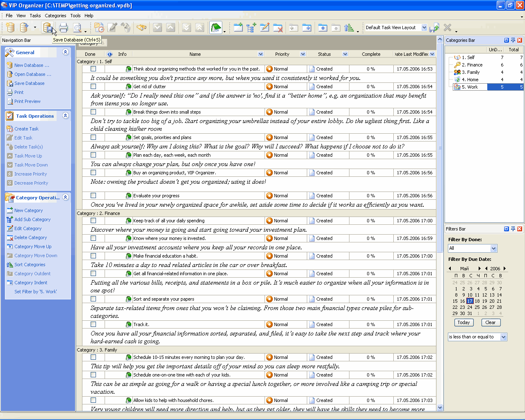Click the task list scroll down arrow

coord(440,407)
